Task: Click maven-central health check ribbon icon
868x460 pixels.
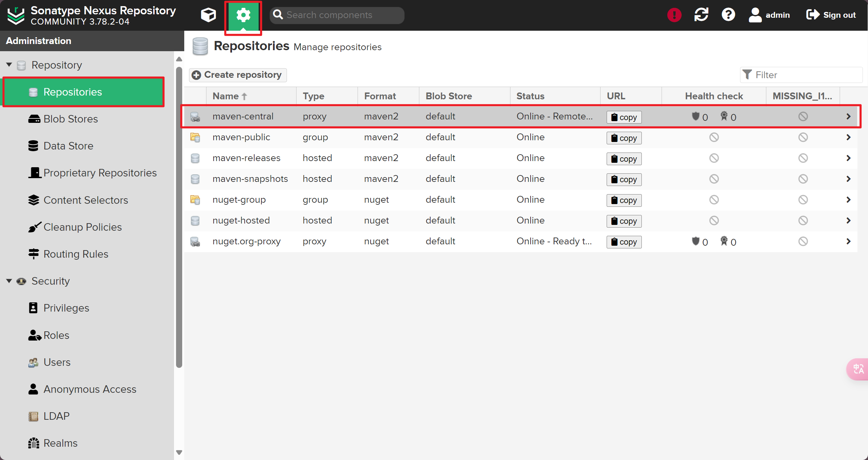Action: (724, 116)
